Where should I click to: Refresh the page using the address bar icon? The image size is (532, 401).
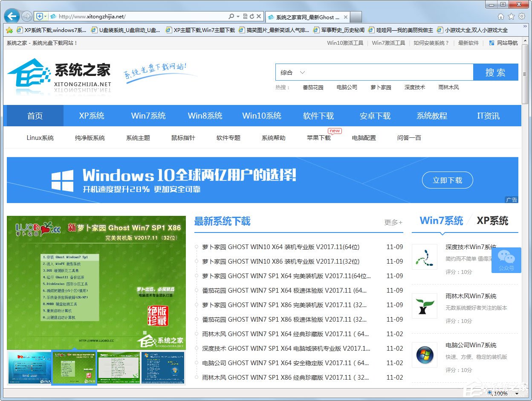pyautogui.click(x=252, y=16)
